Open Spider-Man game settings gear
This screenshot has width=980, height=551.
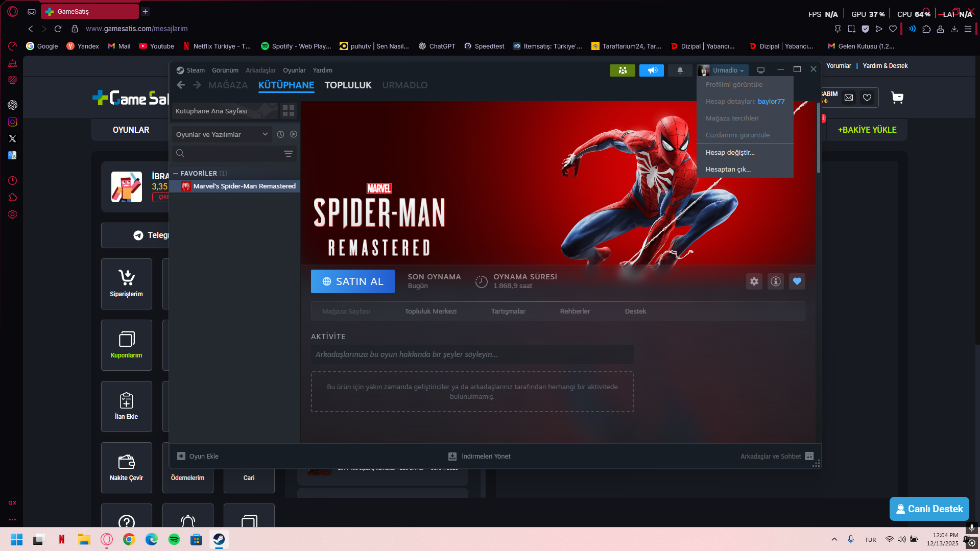click(754, 281)
